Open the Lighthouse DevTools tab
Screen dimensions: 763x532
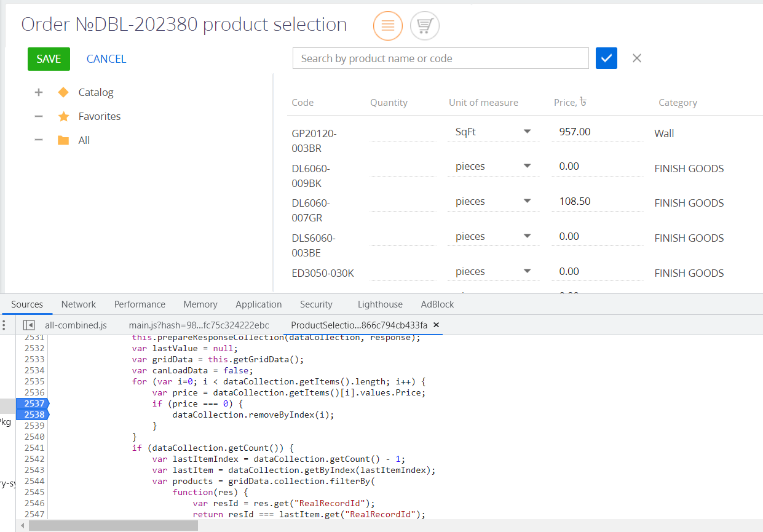point(380,304)
